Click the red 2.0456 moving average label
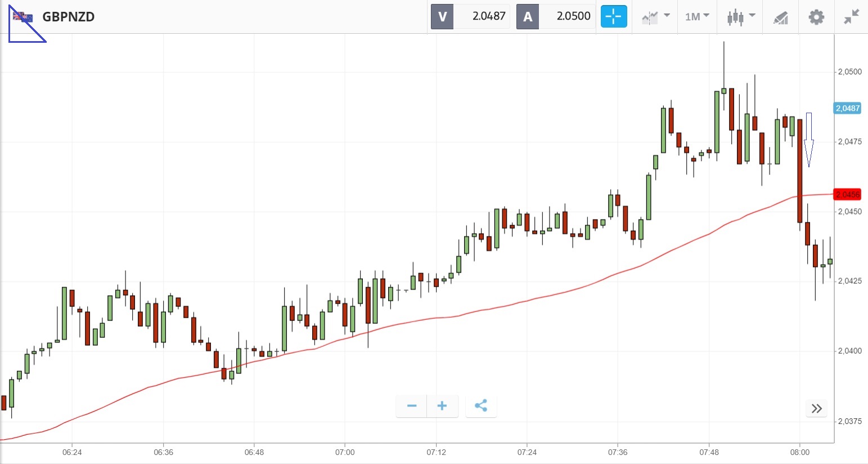Viewport: 868px width, 464px height. (847, 194)
